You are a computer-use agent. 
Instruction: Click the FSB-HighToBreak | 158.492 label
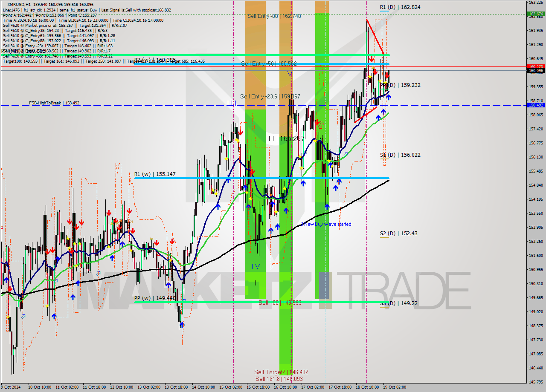(x=54, y=103)
